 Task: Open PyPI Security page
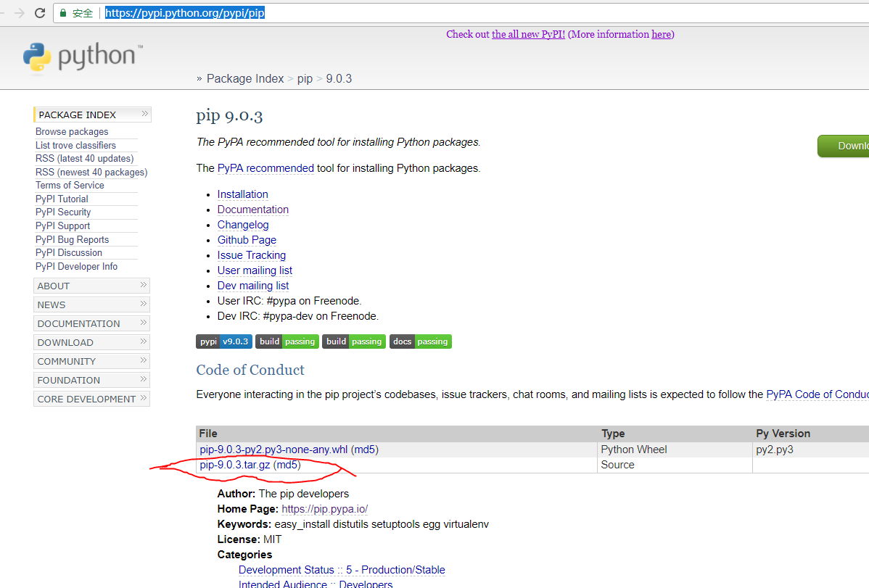[63, 212]
